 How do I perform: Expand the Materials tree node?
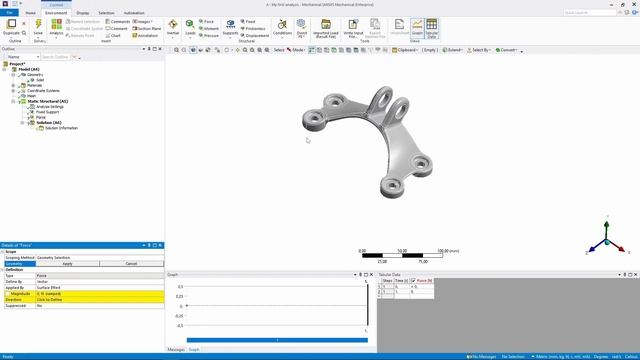13,85
